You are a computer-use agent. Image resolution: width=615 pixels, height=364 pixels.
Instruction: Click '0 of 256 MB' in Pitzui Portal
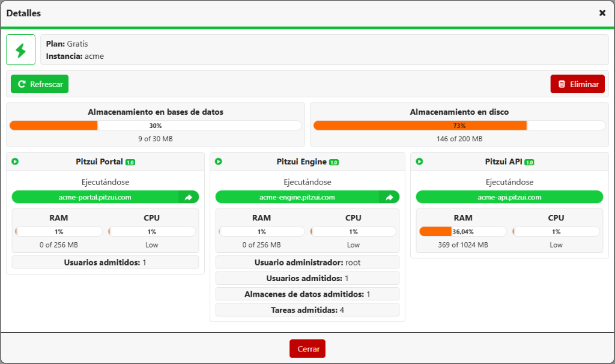pos(59,244)
